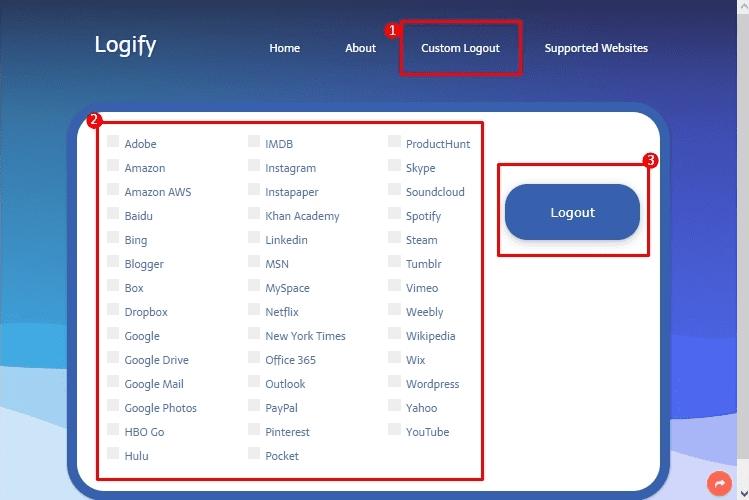749x500 pixels.
Task: Select the MySpace checkbox
Action: point(254,285)
